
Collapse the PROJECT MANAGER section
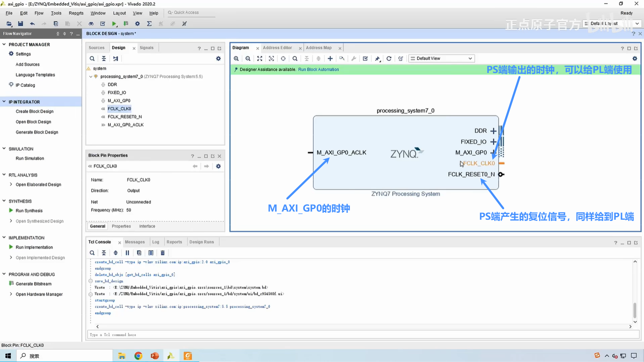(x=4, y=44)
